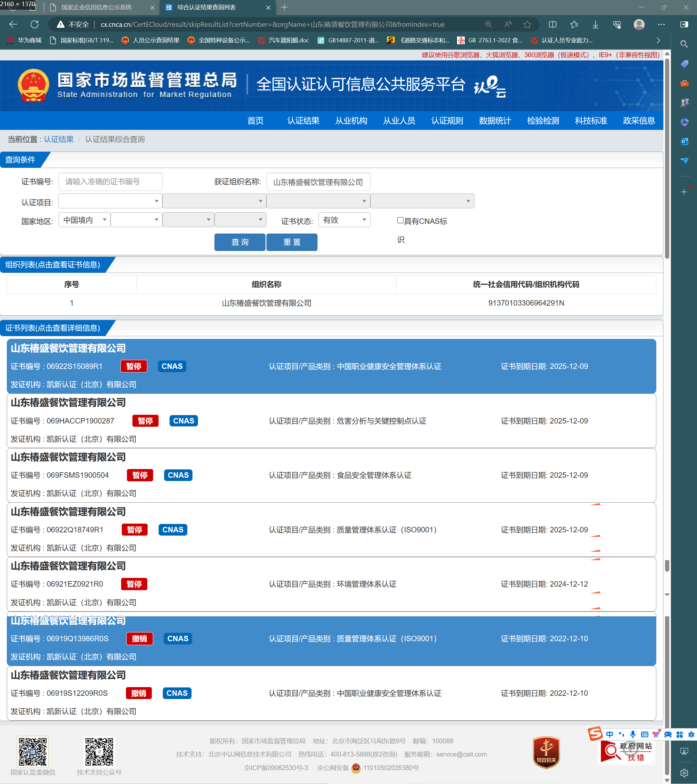The height and width of the screenshot is (784, 697).
Task: Open the 数据统计 navigation item
Action: click(x=495, y=121)
